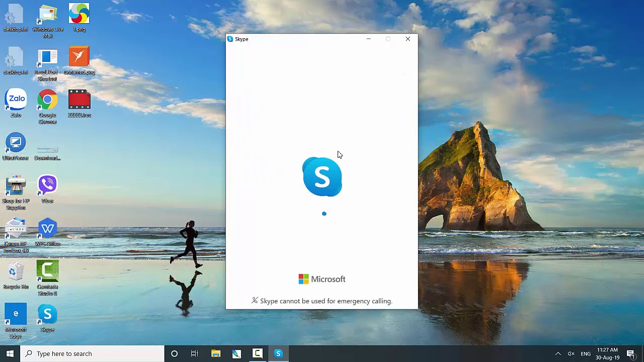Open the Windows Live Mail desktop icon

[48, 21]
